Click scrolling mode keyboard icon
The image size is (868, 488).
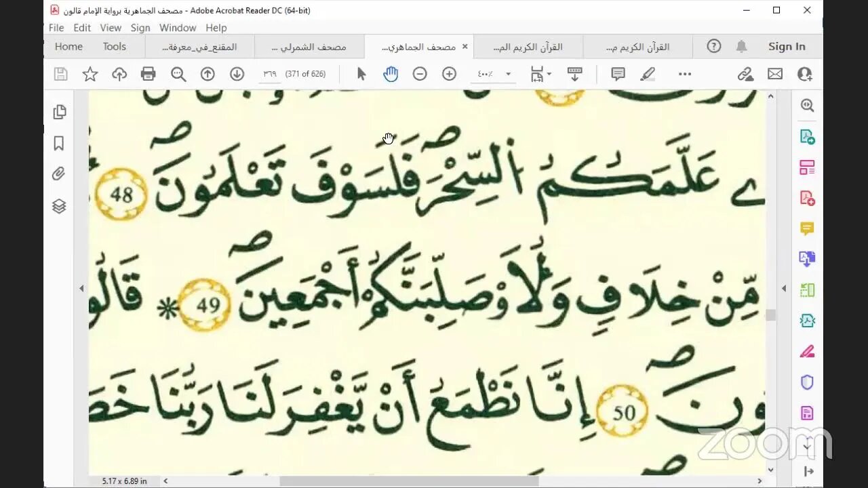[575, 74]
